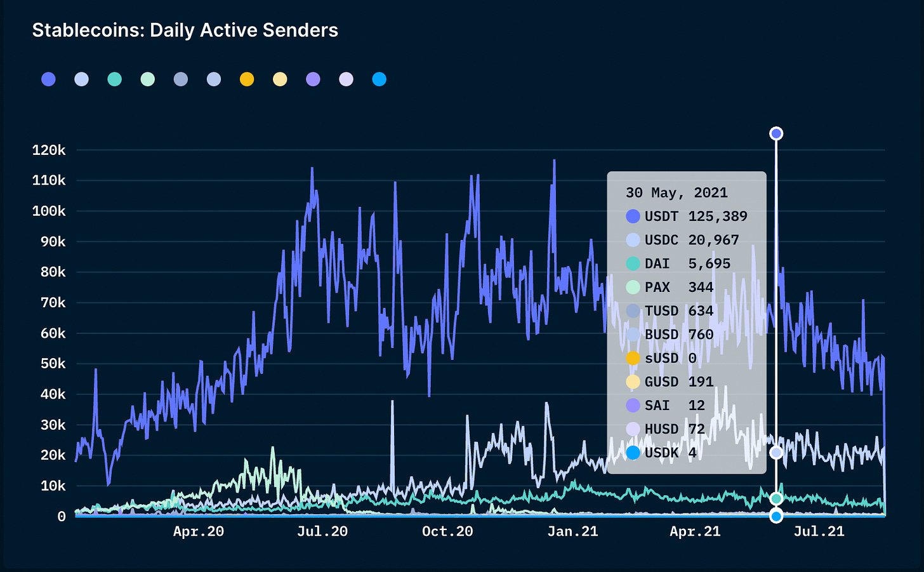Click the GUSD 191 row in tooltip

click(x=670, y=382)
